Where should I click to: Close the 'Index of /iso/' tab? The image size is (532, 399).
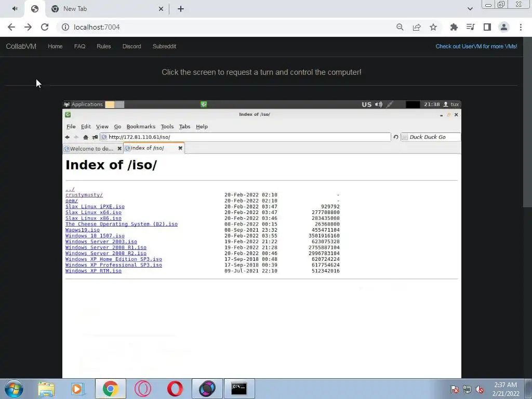pyautogui.click(x=180, y=148)
